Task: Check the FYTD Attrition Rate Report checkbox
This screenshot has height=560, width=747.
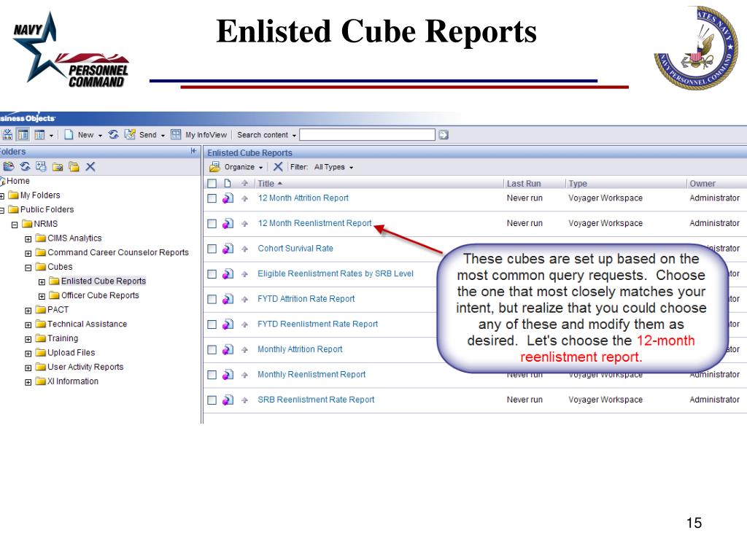Action: coord(212,300)
